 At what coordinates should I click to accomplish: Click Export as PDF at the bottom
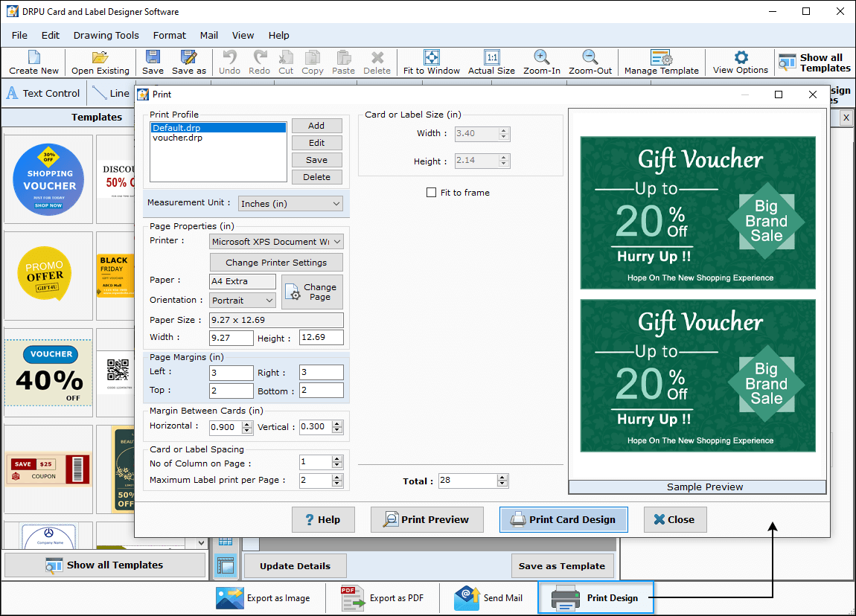pos(383,598)
